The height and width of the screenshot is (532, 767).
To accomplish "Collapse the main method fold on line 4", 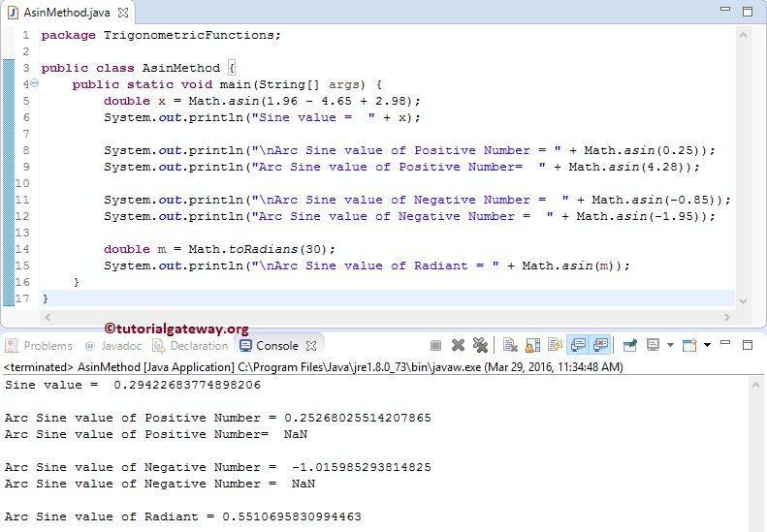I will [34, 83].
